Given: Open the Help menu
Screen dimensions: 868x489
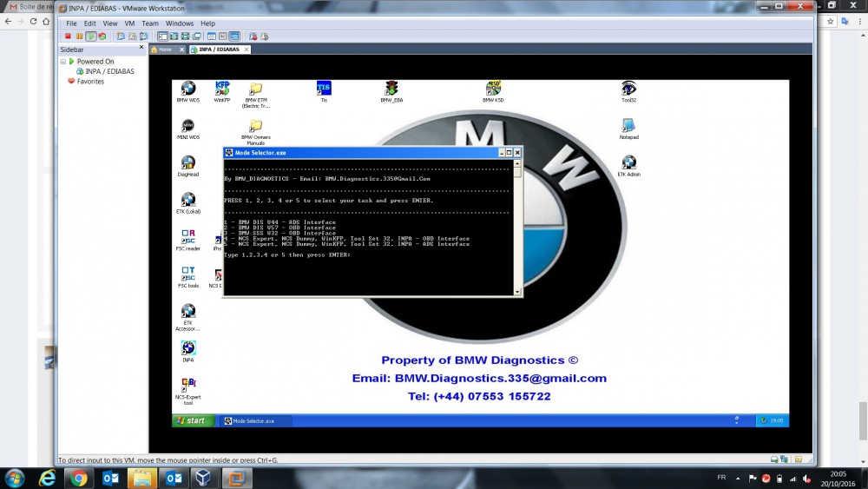Looking at the screenshot, I should pyautogui.click(x=207, y=23).
